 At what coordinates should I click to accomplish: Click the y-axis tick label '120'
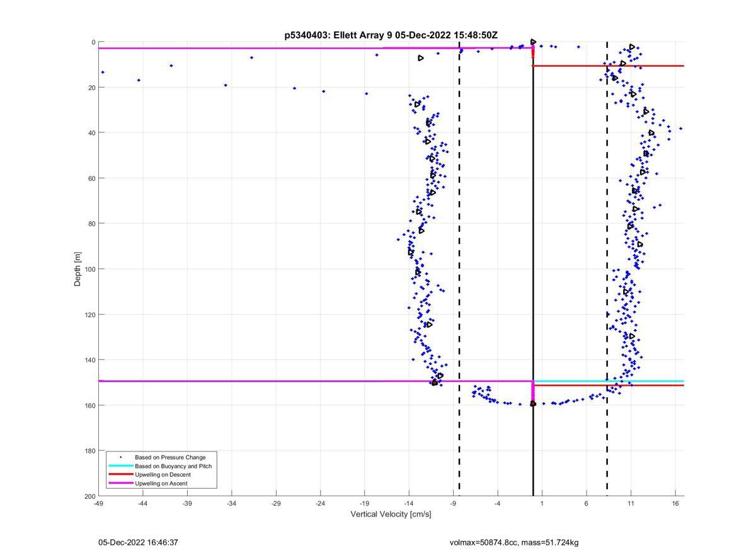(x=90, y=315)
